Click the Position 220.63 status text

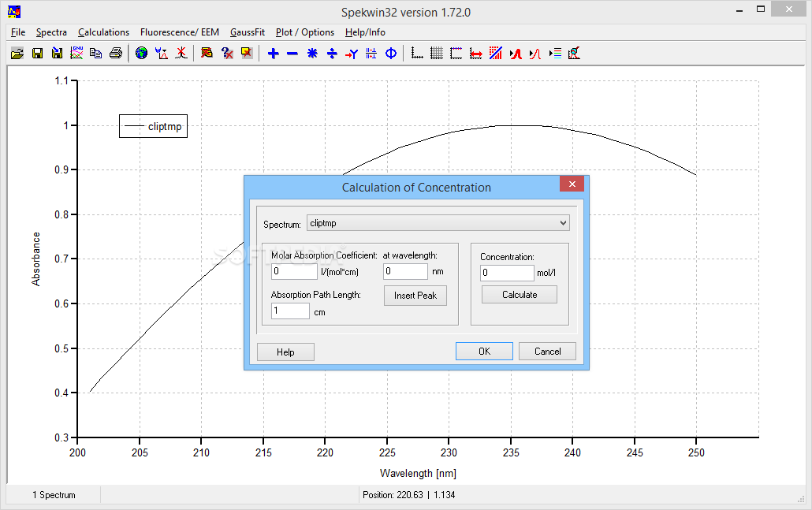click(x=408, y=495)
